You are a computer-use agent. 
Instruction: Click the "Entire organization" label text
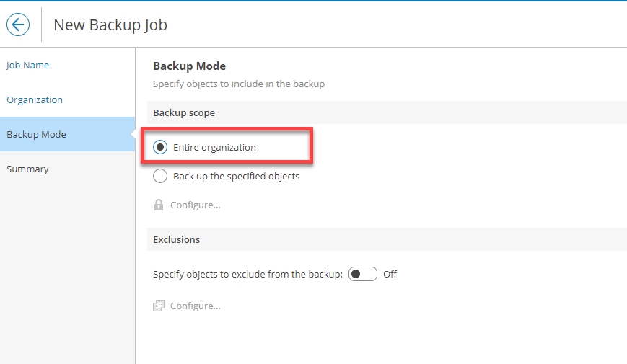pyautogui.click(x=214, y=147)
